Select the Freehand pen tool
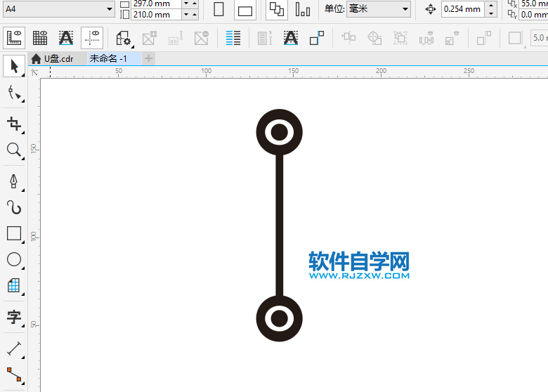The height and width of the screenshot is (392, 548). [x=14, y=181]
